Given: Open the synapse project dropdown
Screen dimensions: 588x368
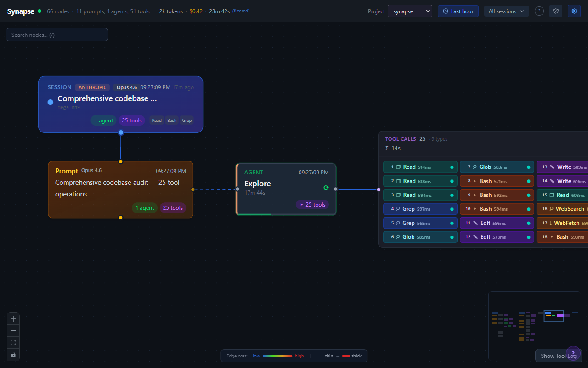Looking at the screenshot, I should (x=409, y=11).
